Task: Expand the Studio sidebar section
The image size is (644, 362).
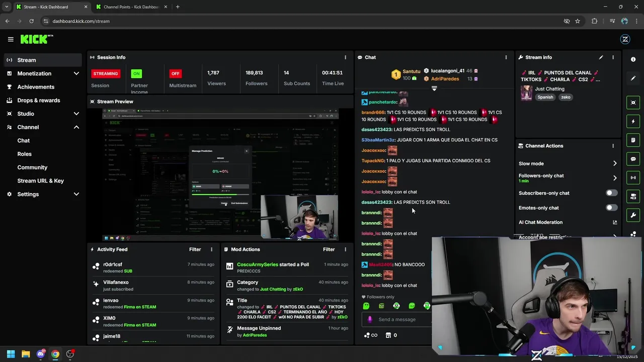Action: (76, 114)
